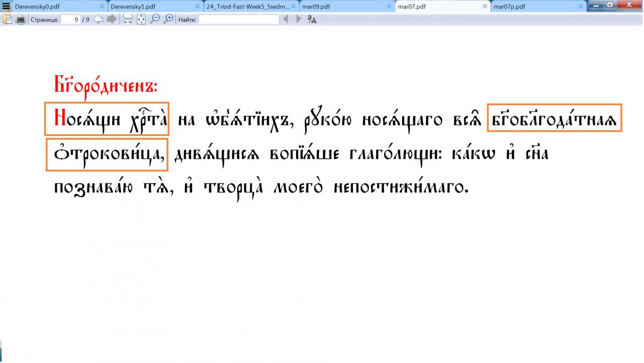Select Fit Width view icon
Screen dimensions: 644x363
(128, 19)
